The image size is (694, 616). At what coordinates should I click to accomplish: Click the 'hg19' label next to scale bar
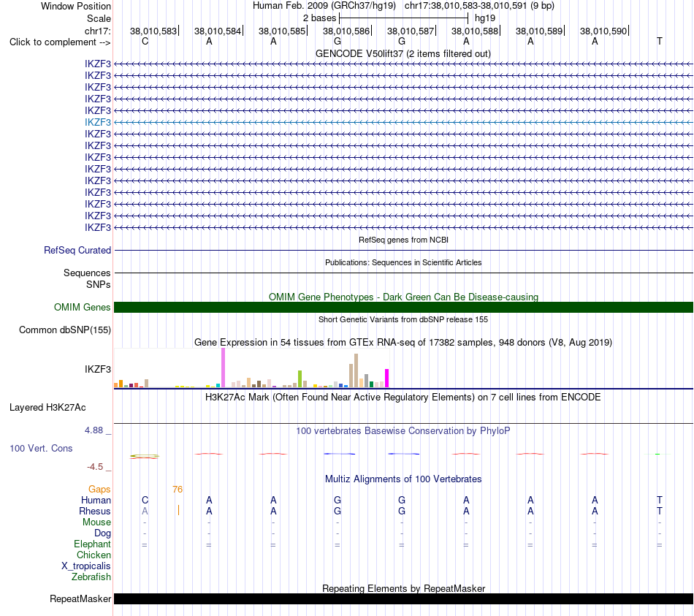484,18
